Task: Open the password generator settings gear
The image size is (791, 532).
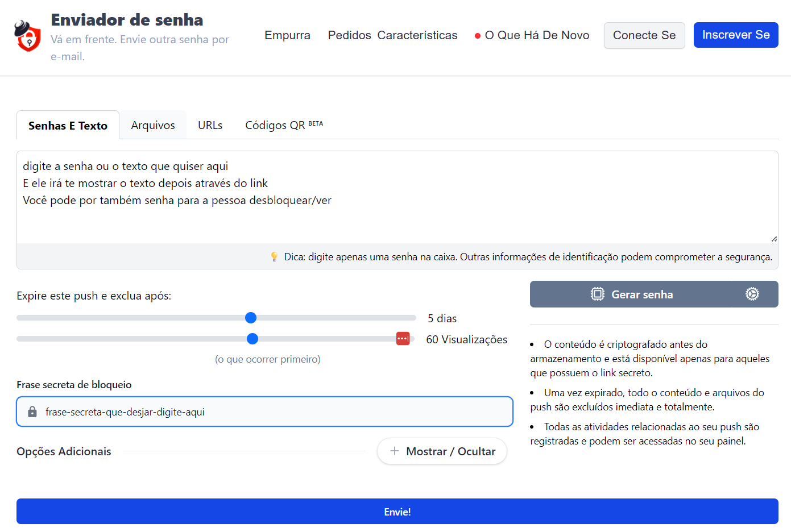Action: [752, 294]
